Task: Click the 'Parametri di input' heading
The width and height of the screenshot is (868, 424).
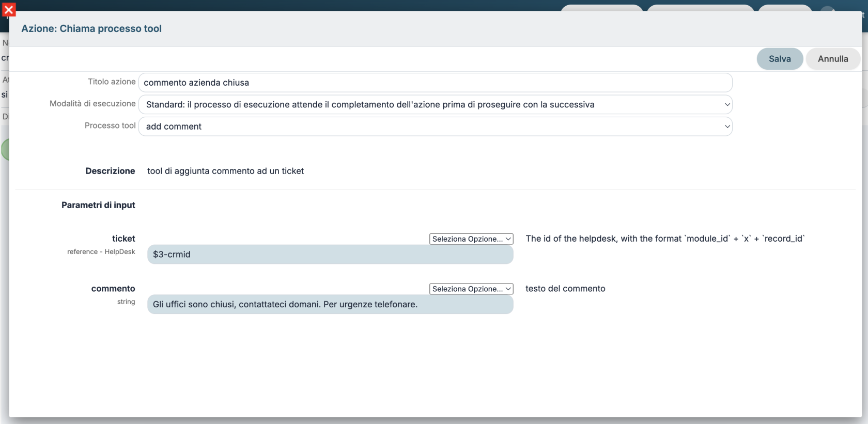Action: (98, 205)
